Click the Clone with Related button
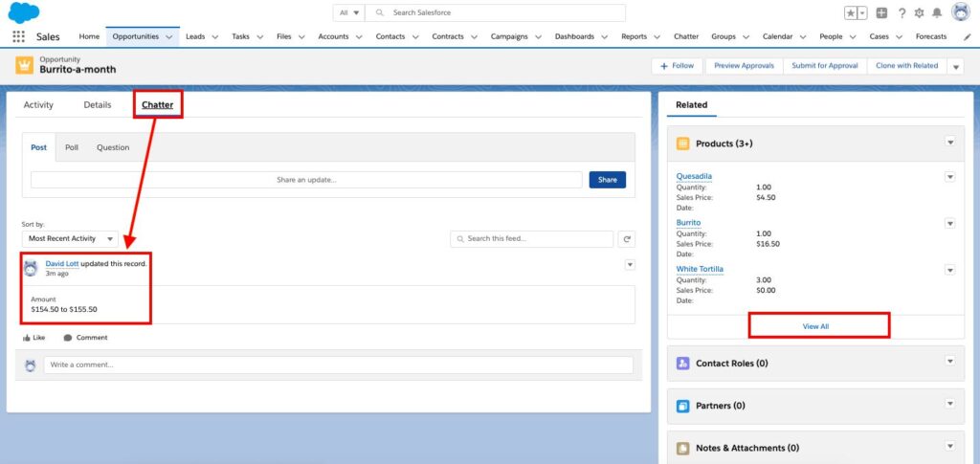The width and height of the screenshot is (980, 464). click(907, 66)
